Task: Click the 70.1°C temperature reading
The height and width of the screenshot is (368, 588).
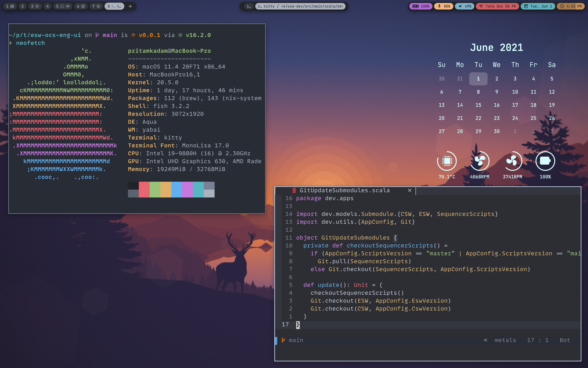Action: tap(447, 177)
